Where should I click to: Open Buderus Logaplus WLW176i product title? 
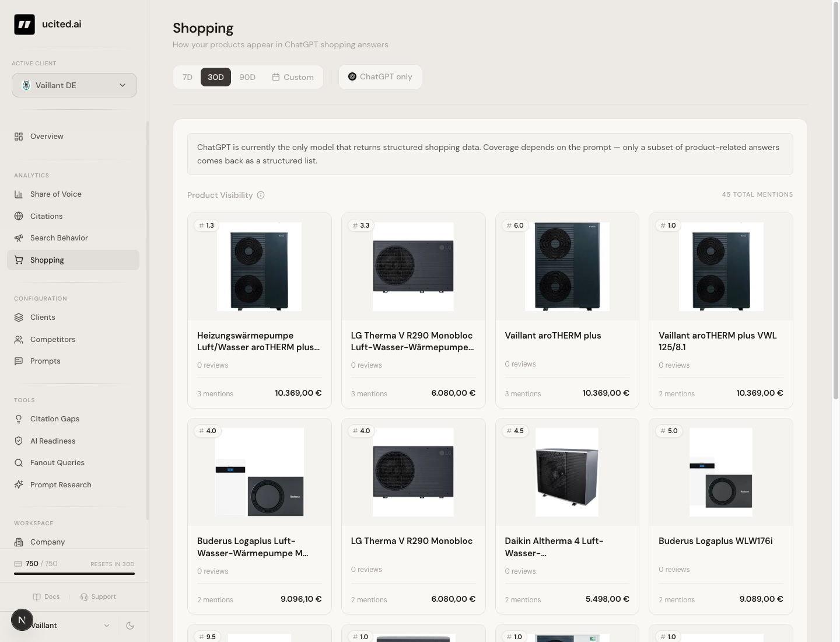pos(716,541)
